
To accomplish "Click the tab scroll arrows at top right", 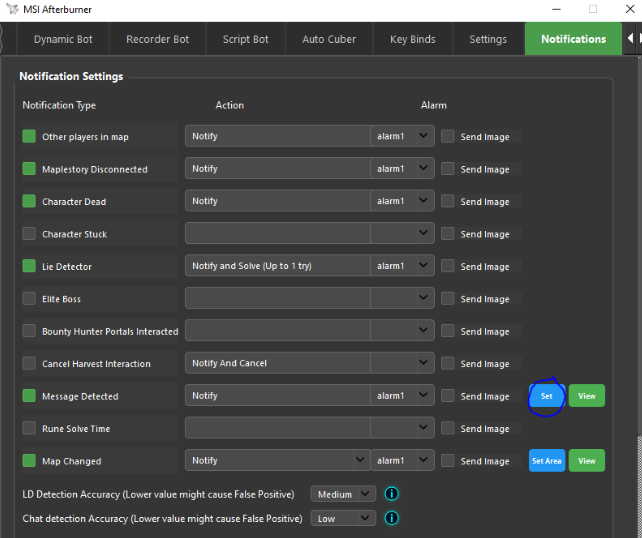I will pos(632,39).
